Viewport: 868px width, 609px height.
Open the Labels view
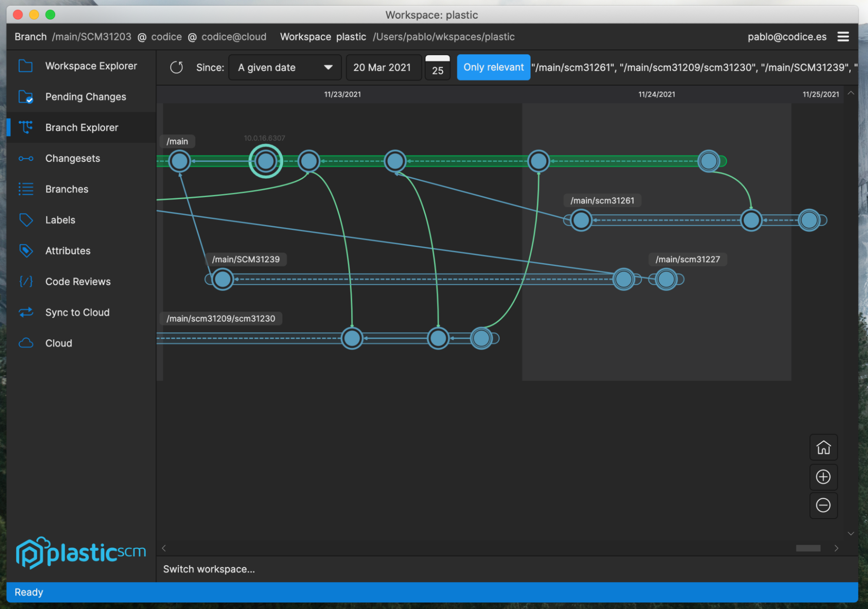(x=60, y=220)
